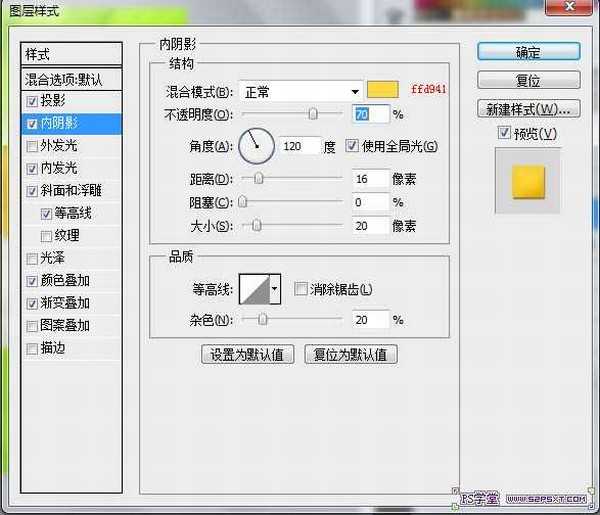Toggle the 内发光 inner glow checkbox
Viewport: 600px width, 515px height.
(32, 169)
